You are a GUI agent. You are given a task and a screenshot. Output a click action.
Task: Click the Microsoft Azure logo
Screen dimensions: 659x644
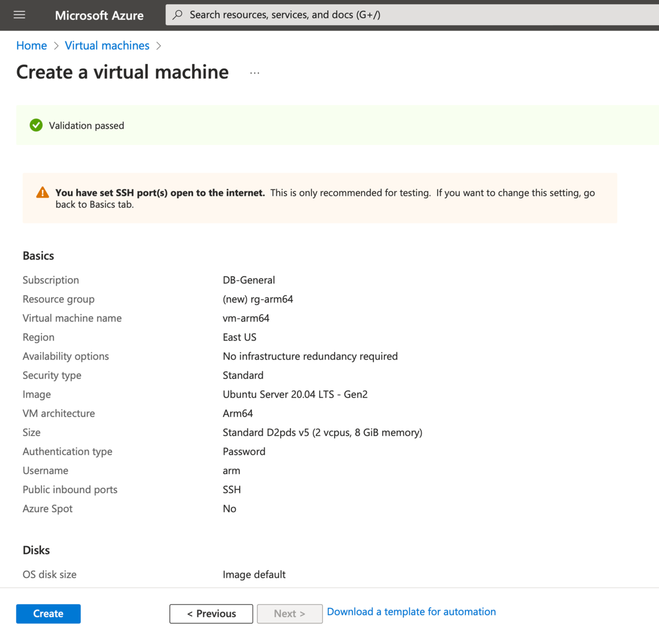click(99, 15)
